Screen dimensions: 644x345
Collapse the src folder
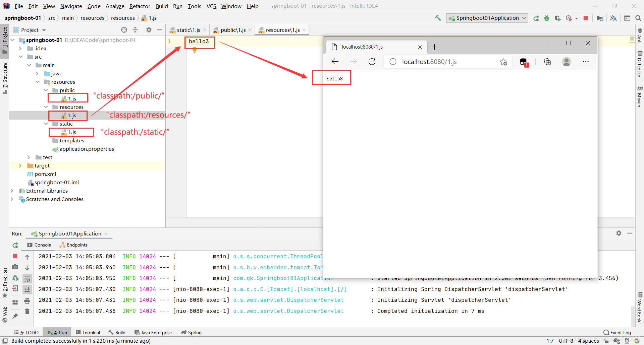pyautogui.click(x=20, y=57)
